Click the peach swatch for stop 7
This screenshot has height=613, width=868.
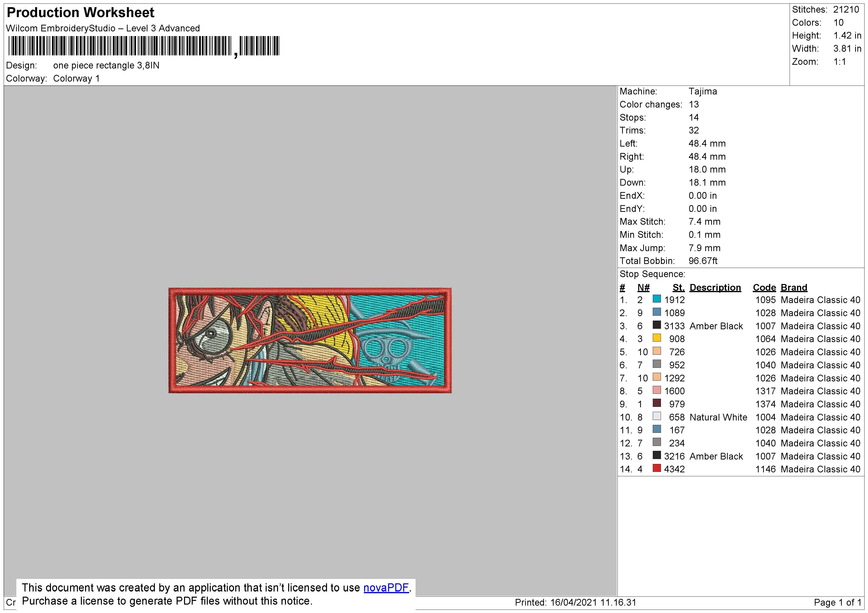coord(657,377)
